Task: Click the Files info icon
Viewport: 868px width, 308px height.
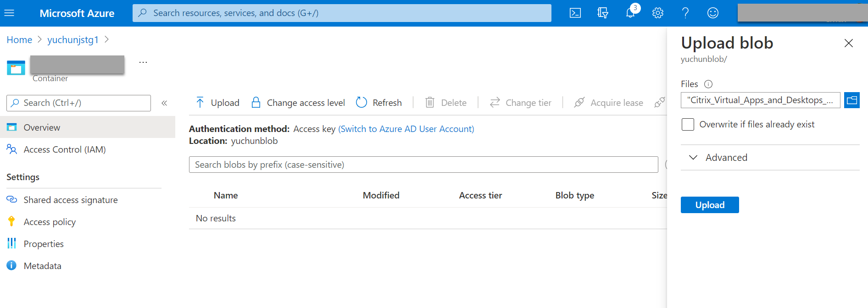Action: [x=708, y=84]
